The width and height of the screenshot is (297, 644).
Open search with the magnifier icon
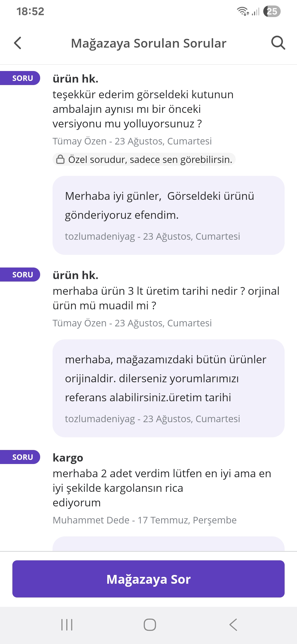(278, 43)
